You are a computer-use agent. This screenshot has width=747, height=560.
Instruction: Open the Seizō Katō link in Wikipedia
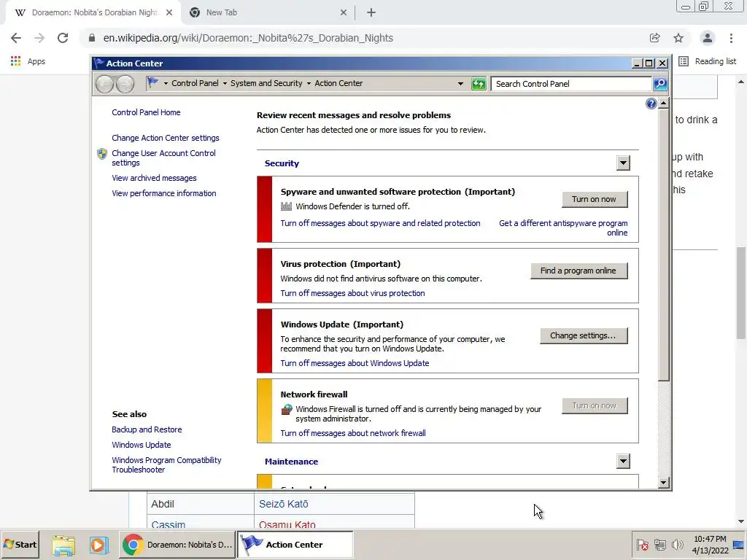click(284, 504)
